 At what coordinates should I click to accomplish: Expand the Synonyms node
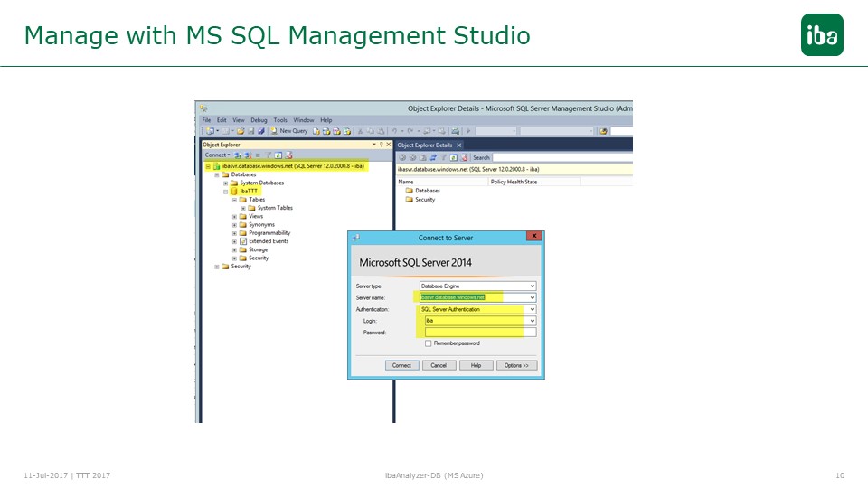point(235,225)
